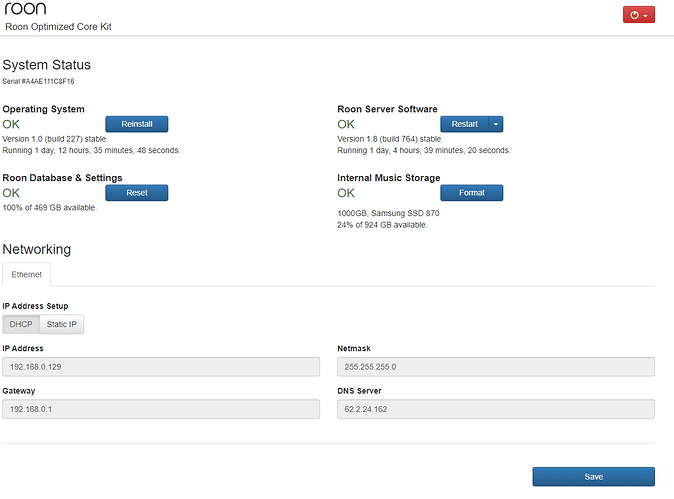Click the Roon Database & Settings OK status
This screenshot has width=674, height=499.
(11, 193)
